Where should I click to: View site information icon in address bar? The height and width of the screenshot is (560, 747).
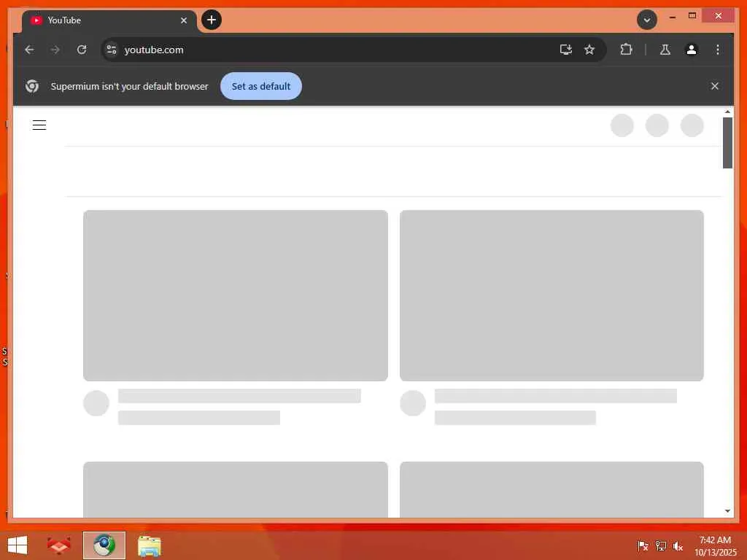112,50
